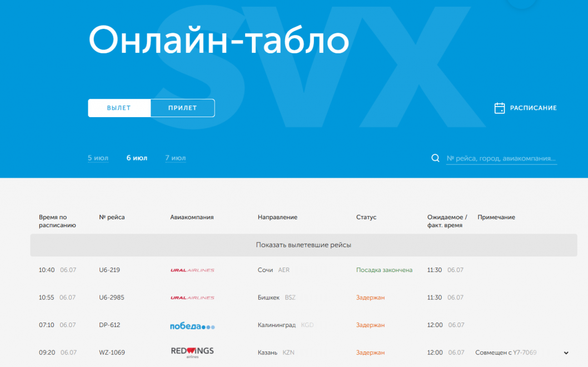Click the Посадка закончена status
The image size is (588, 367).
pos(385,270)
